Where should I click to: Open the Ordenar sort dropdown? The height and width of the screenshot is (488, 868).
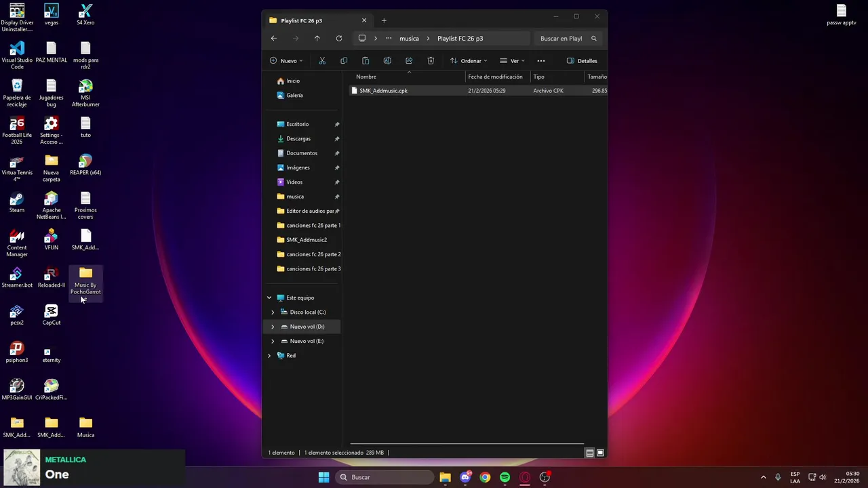pos(469,61)
